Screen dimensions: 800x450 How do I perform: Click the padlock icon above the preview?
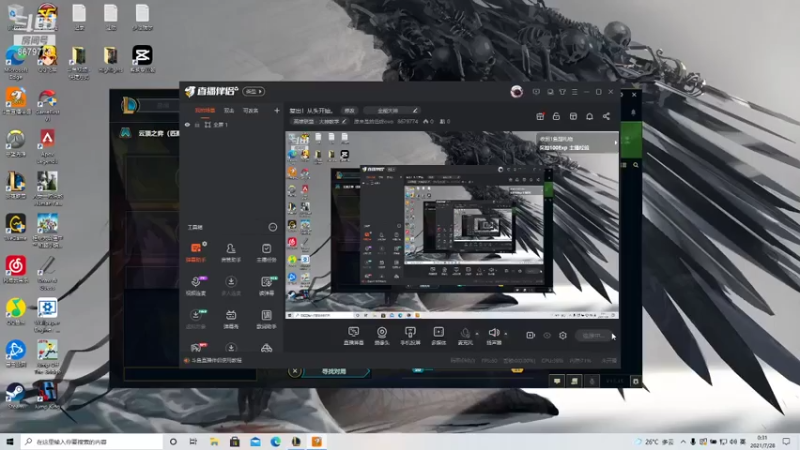pos(556,116)
